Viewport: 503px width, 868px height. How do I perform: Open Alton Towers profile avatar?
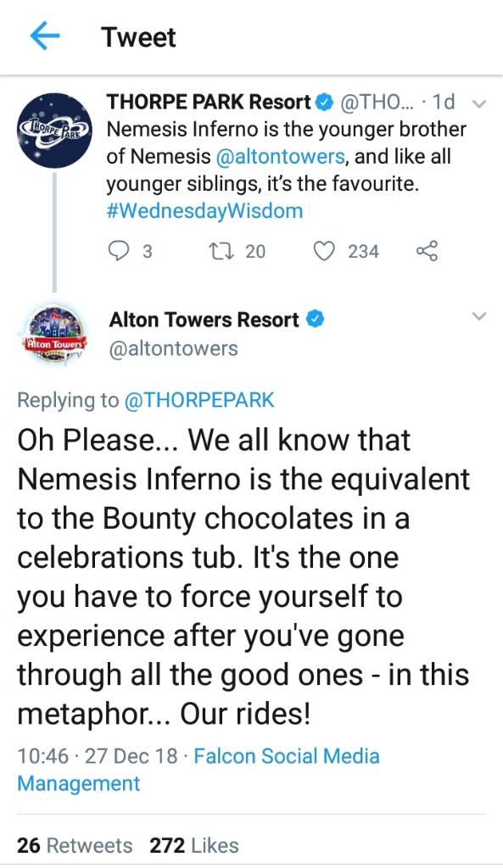54,333
